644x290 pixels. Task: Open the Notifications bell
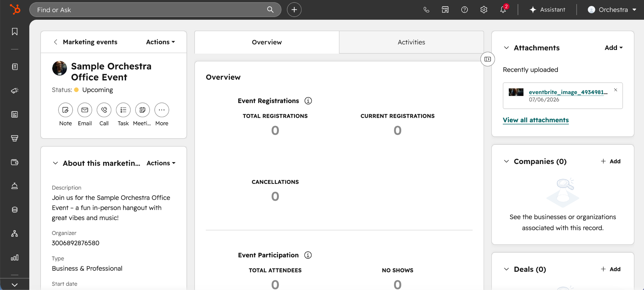tap(503, 10)
